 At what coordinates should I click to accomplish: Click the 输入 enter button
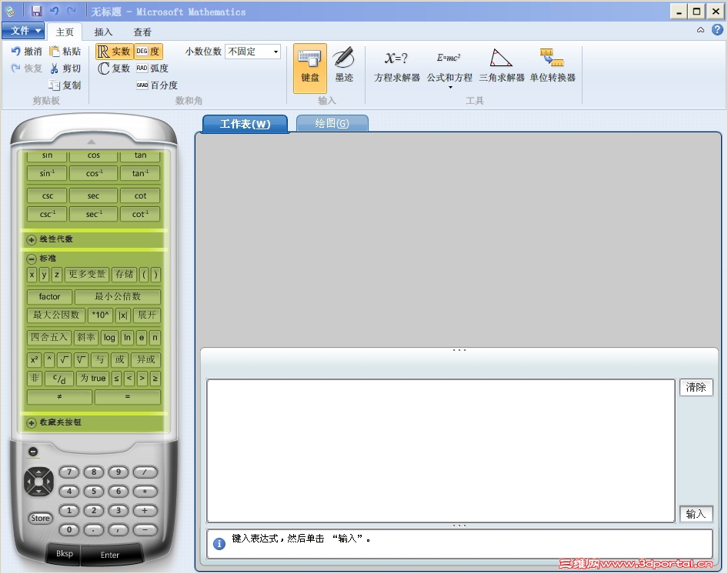tap(696, 514)
